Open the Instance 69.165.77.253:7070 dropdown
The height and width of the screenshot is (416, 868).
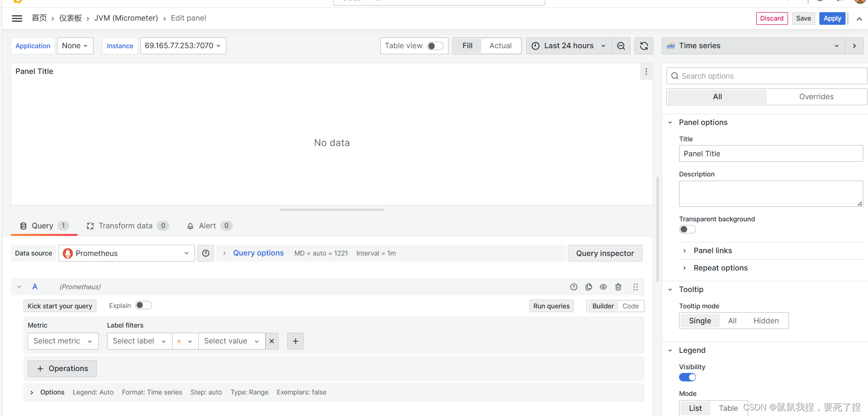click(x=183, y=46)
